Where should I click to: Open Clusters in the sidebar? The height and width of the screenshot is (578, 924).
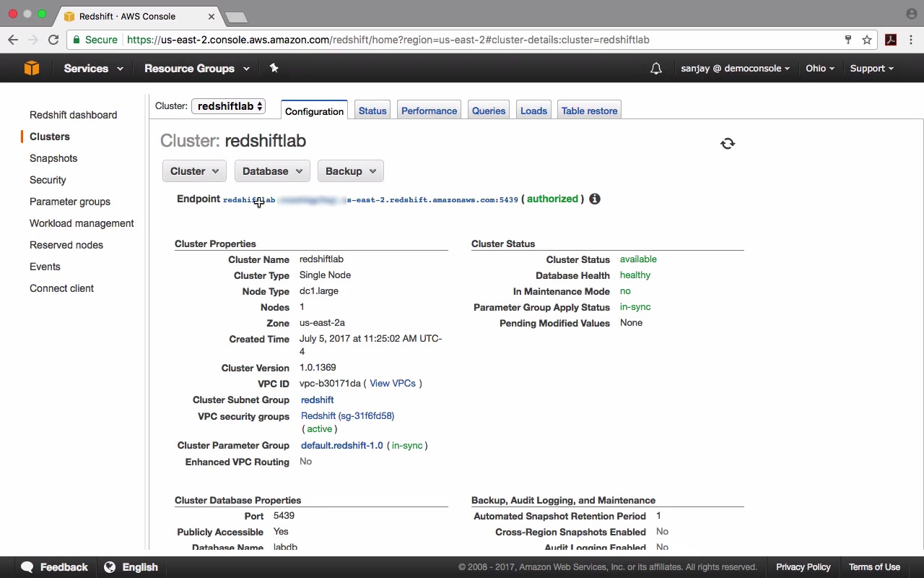pyautogui.click(x=50, y=137)
